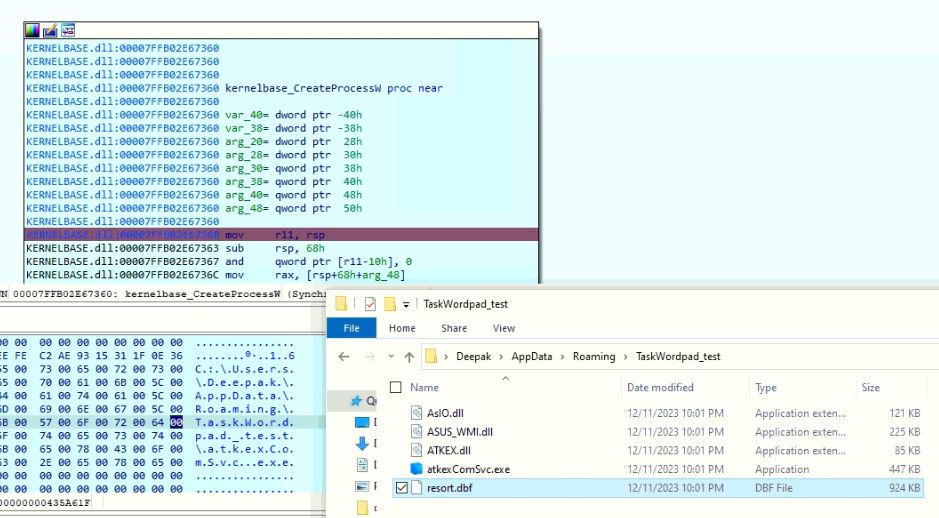The height and width of the screenshot is (518, 939).
Task: Click the arg_48= qword ptr 50h line
Action: pos(293,208)
